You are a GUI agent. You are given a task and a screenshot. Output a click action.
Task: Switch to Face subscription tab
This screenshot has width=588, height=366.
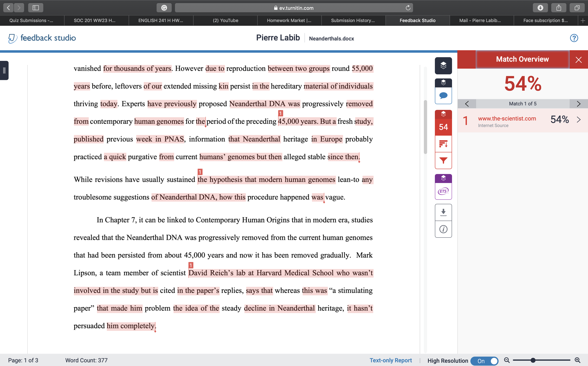(546, 21)
